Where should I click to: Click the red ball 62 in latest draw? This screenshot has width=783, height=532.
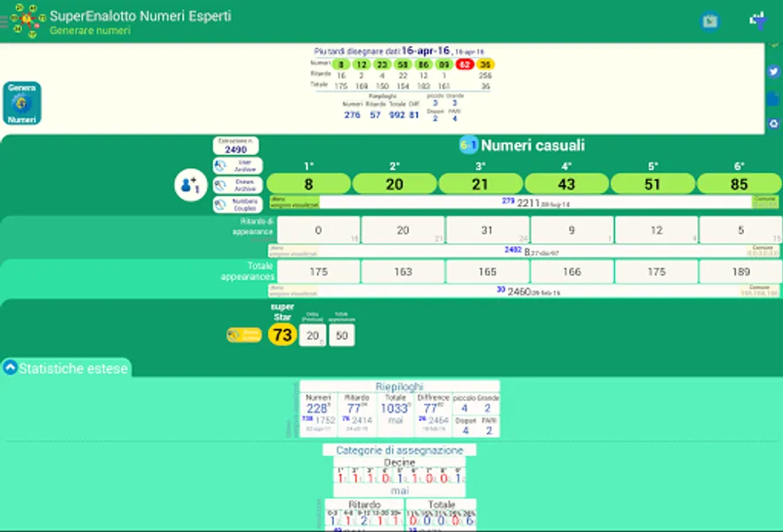tap(465, 64)
